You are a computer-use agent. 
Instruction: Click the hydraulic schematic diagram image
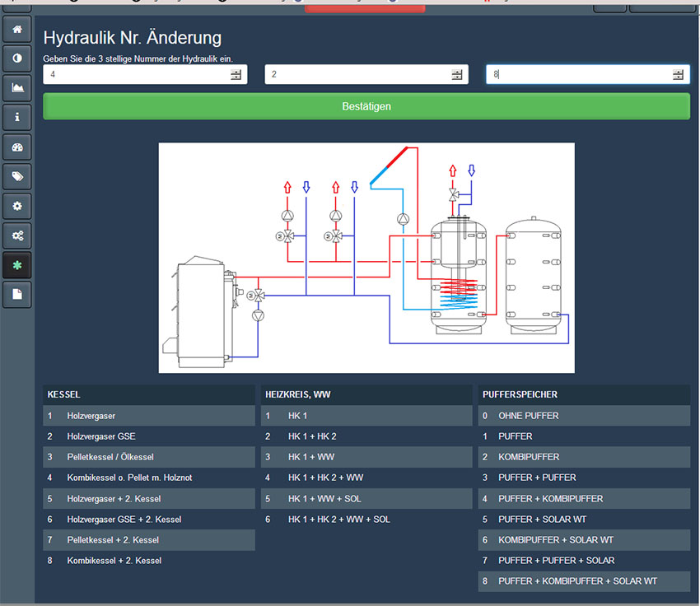point(366,258)
